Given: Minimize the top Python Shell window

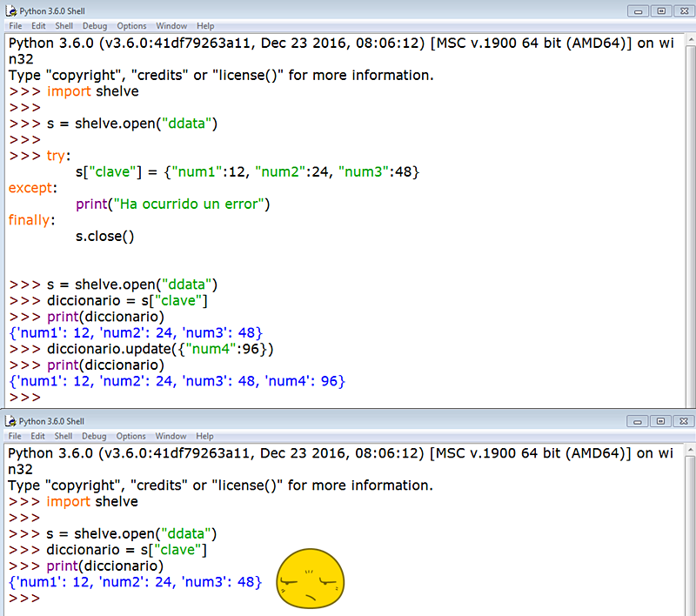Looking at the screenshot, I should tap(639, 11).
